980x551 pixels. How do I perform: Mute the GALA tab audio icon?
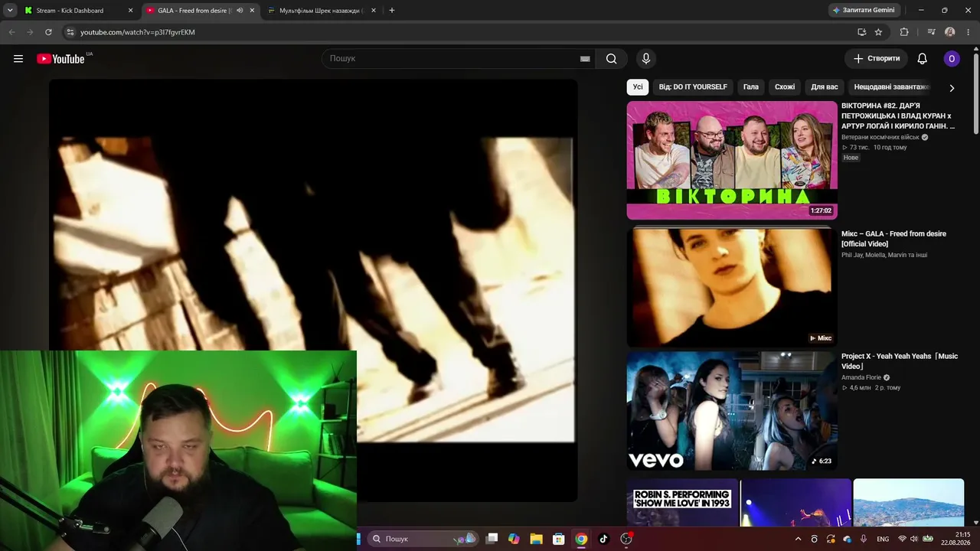coord(240,11)
